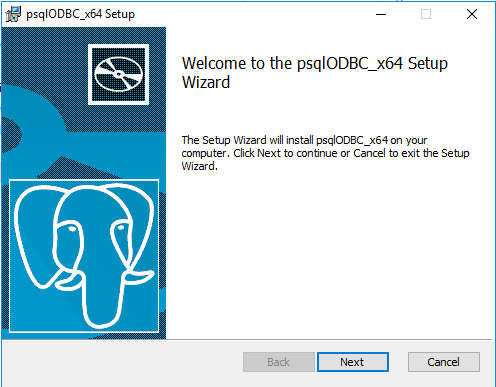The width and height of the screenshot is (496, 387).
Task: Close the setup wizard window
Action: coord(472,14)
